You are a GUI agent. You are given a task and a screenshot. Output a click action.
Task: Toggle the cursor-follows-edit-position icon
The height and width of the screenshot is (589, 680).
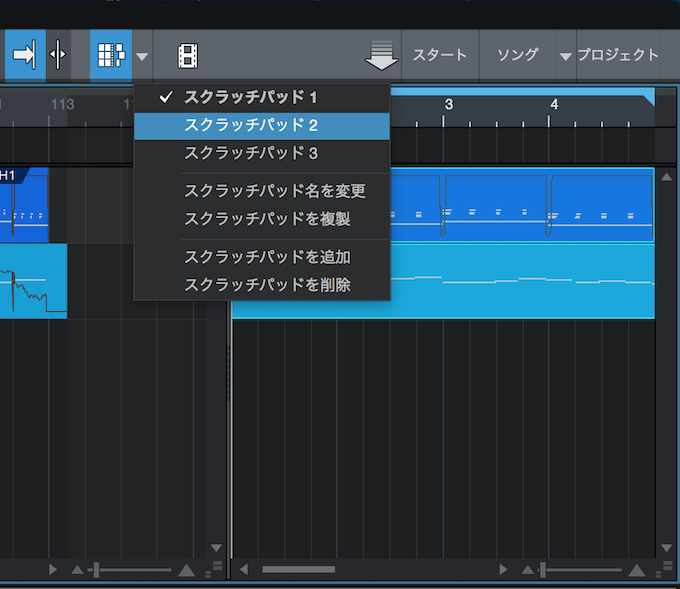(x=58, y=55)
